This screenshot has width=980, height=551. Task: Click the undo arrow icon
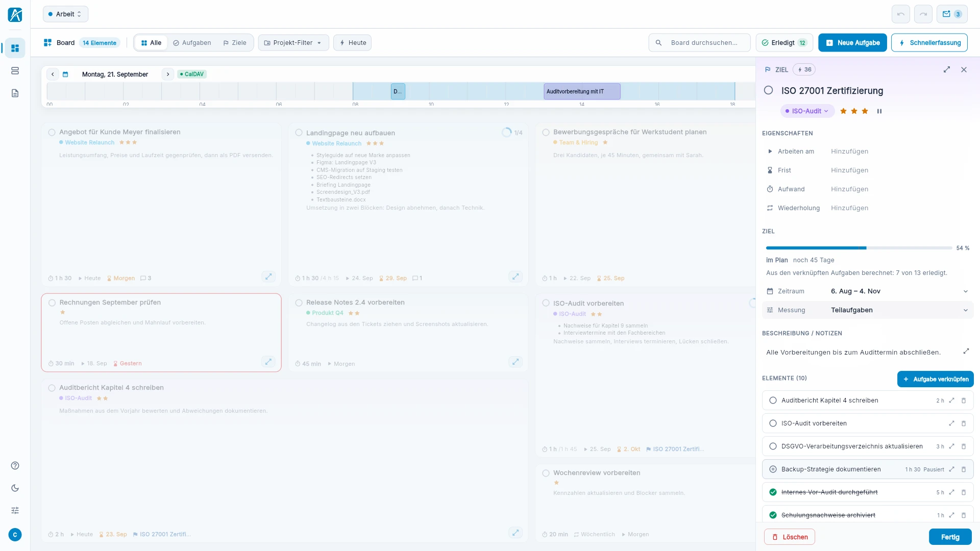(900, 14)
